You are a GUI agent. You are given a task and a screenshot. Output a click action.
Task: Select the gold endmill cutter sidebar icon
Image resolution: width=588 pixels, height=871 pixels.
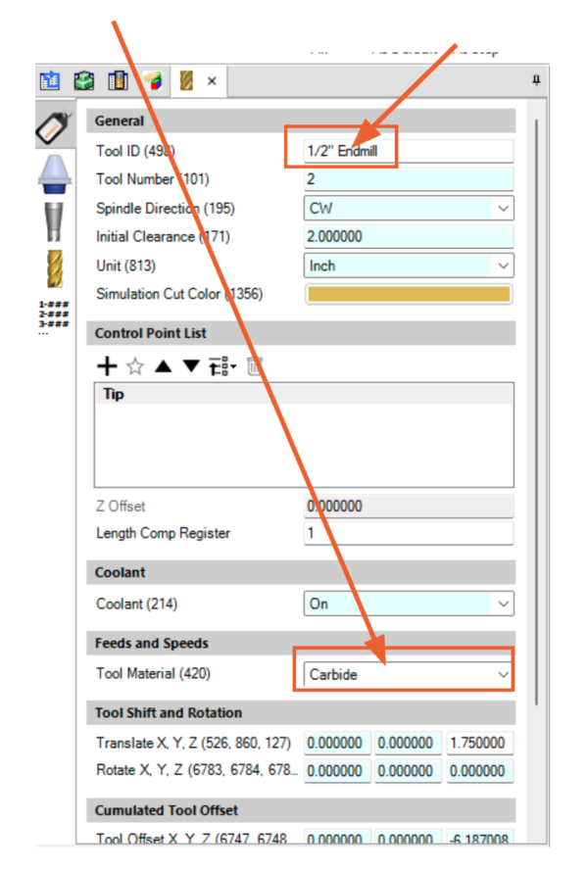point(53,269)
